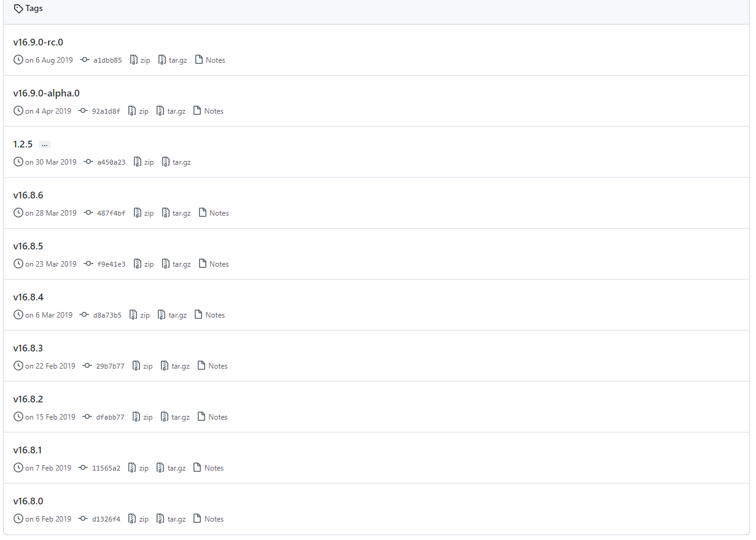Click zip file icon for v16.8.4

(133, 315)
